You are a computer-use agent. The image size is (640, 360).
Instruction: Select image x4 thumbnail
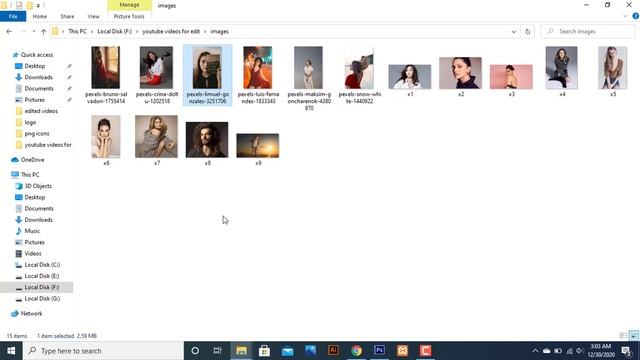point(562,68)
